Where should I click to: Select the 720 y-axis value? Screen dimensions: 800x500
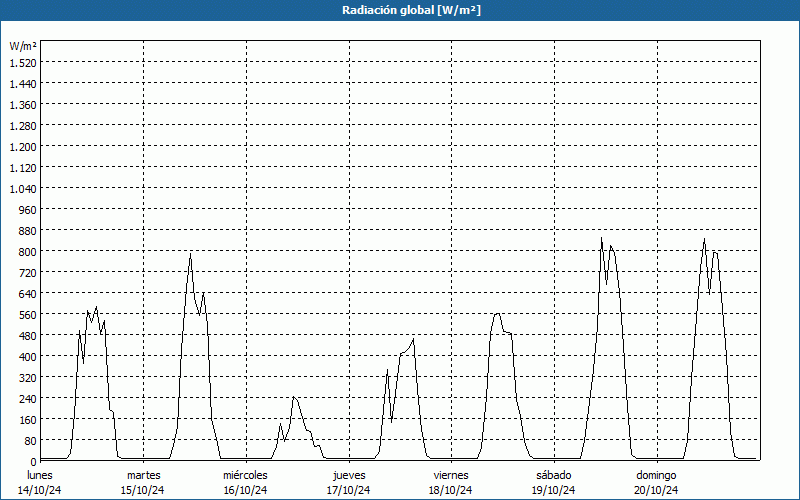coord(28,273)
